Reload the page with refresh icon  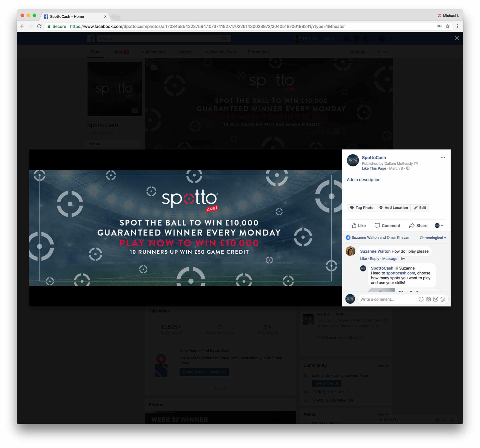tap(39, 26)
